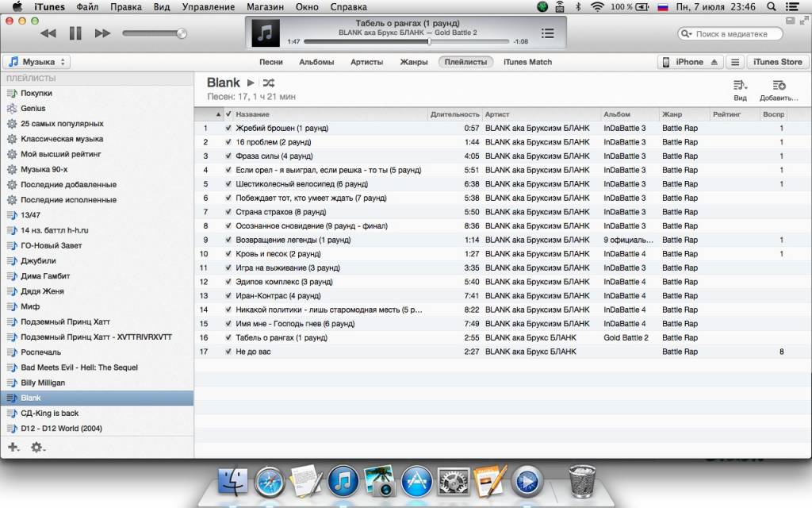This screenshot has width=812, height=508.
Task: Enter full screen with the corner arrows
Action: click(804, 21)
